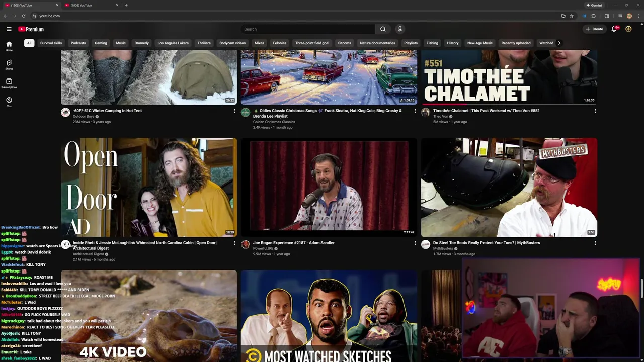Open a new browser tab
The width and height of the screenshot is (644, 362).
pos(126,5)
